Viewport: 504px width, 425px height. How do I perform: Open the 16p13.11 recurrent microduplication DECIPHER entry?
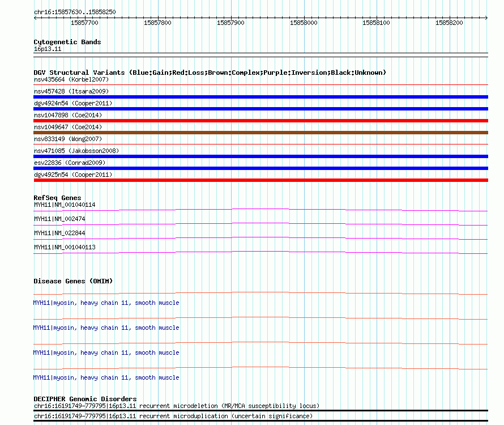click(173, 416)
